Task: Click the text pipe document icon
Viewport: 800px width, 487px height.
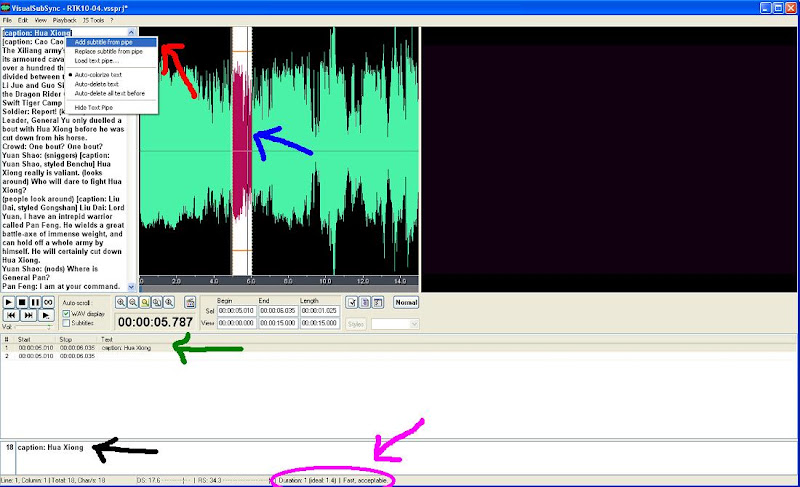Action: (365, 302)
